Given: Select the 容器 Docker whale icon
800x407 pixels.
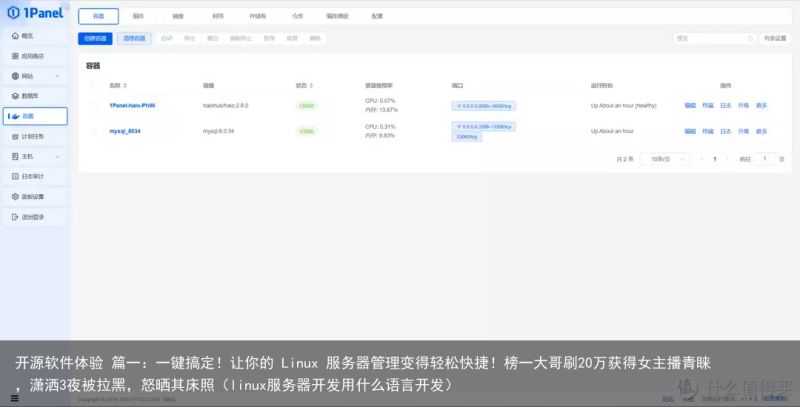Looking at the screenshot, I should [15, 116].
